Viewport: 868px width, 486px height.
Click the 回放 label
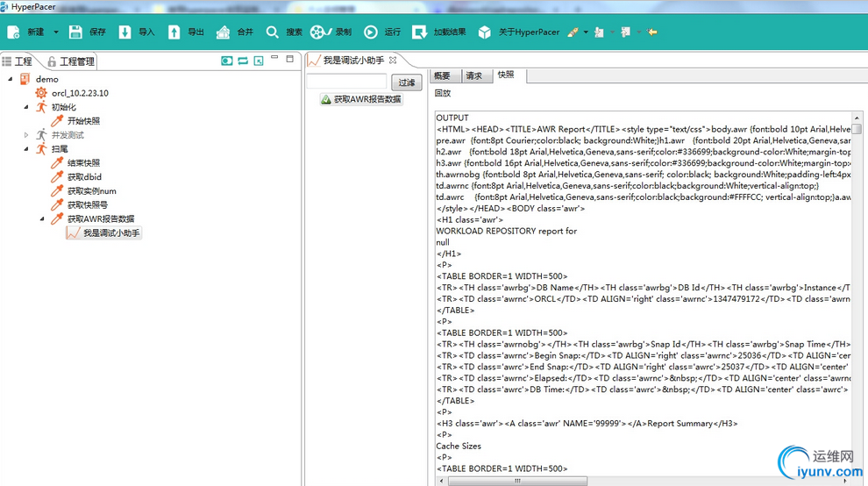click(442, 93)
